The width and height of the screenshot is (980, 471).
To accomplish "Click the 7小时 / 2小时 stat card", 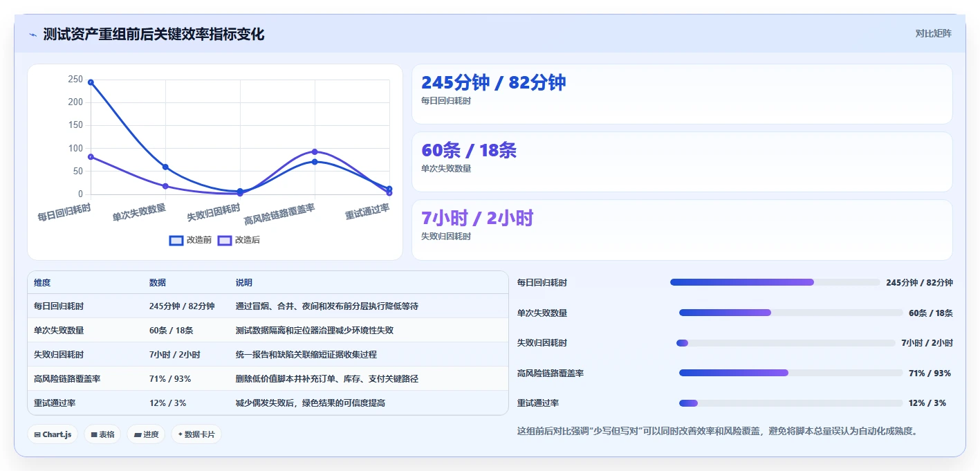I will (x=682, y=230).
